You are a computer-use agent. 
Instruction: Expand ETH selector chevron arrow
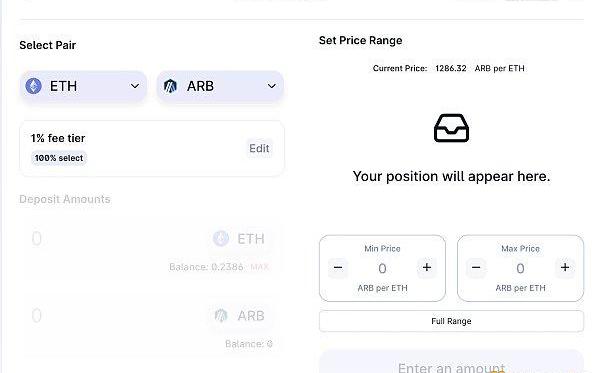tap(135, 86)
